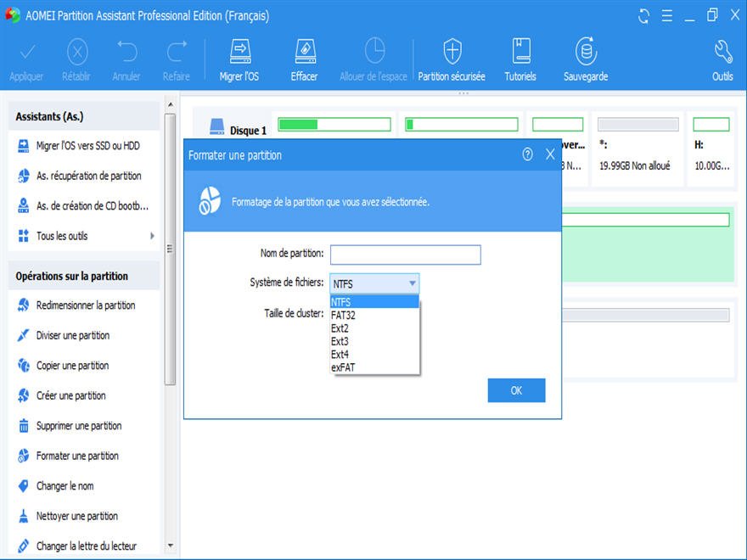Select the 19.99GB Non alloué space
Screen dimensions: 747x560
point(637,148)
